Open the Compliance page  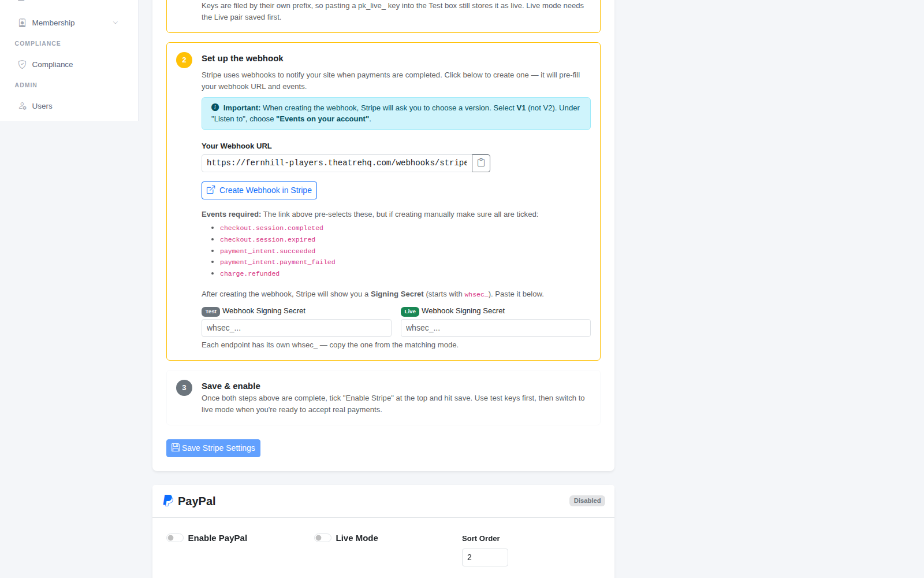coord(68,65)
